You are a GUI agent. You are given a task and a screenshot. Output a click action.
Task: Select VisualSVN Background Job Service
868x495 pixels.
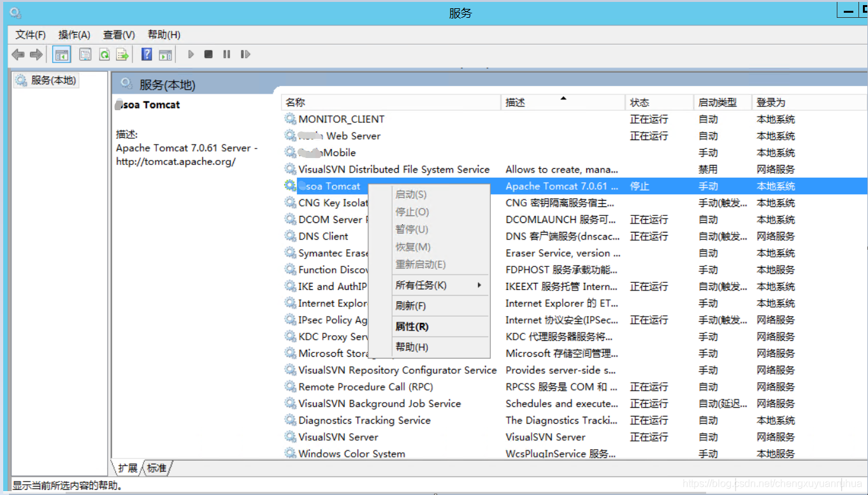(379, 404)
